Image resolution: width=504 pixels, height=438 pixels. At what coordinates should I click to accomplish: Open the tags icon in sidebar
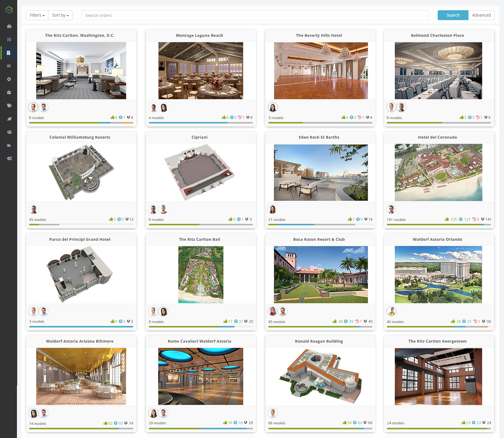click(x=9, y=106)
